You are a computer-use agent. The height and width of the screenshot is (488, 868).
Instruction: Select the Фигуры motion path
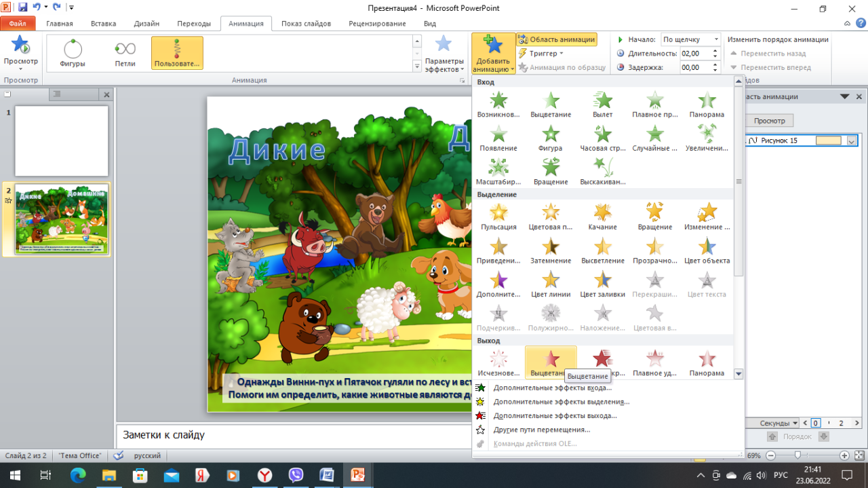73,53
